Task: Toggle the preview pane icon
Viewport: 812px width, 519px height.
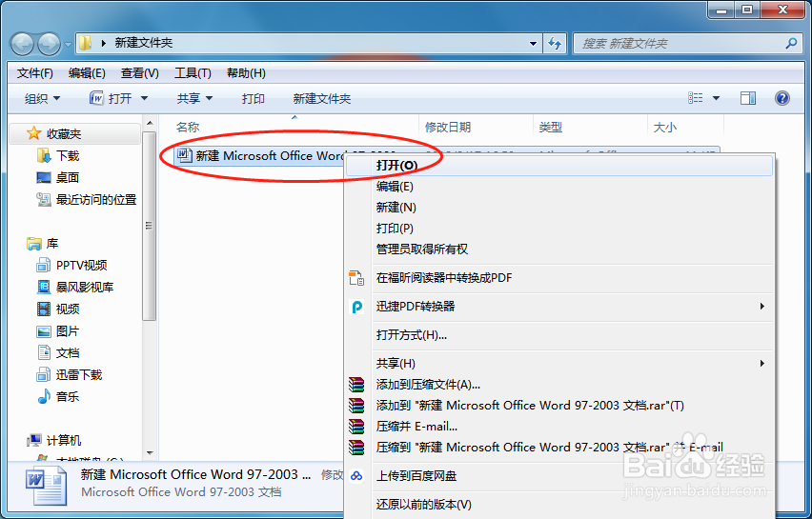Action: click(748, 98)
